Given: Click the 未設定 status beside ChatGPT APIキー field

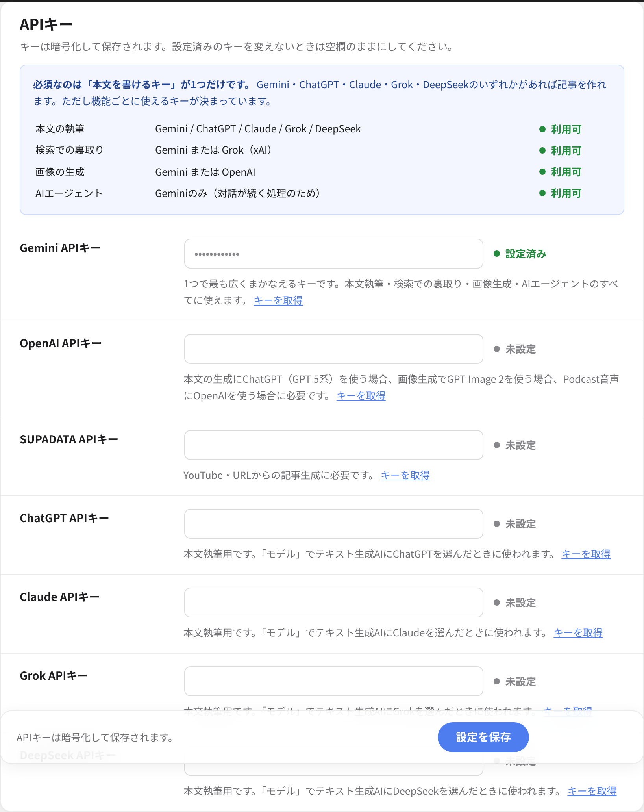Looking at the screenshot, I should tap(515, 524).
